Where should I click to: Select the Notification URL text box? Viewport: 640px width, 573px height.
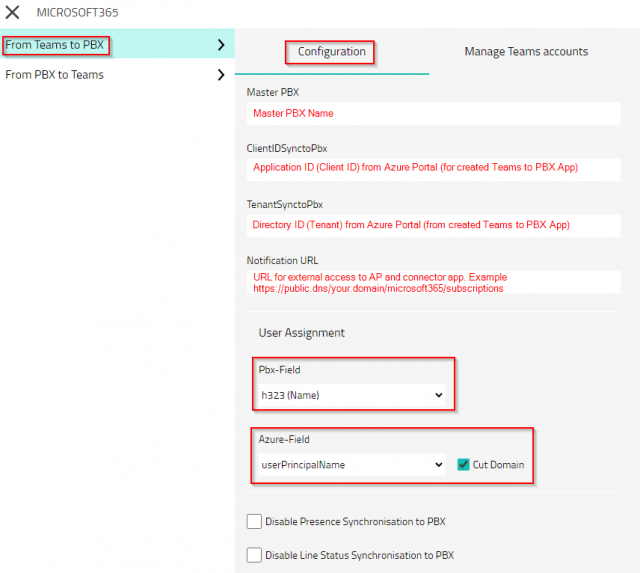tap(432, 282)
